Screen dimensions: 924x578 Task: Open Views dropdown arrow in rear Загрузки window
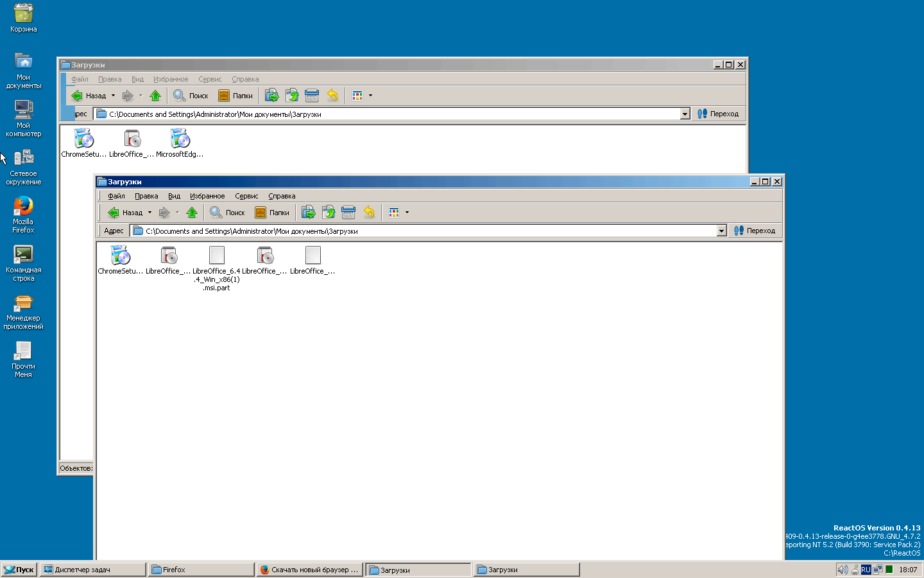370,96
